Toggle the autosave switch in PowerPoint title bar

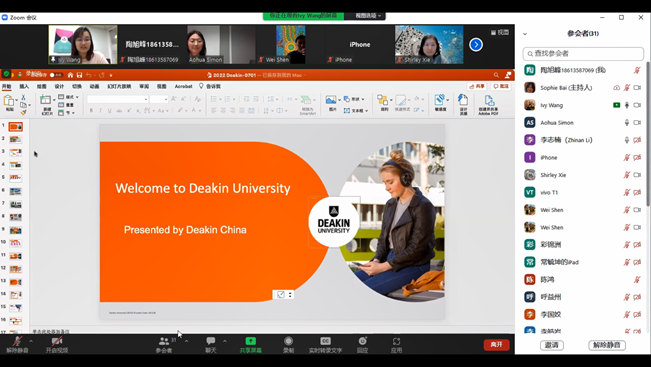56,75
